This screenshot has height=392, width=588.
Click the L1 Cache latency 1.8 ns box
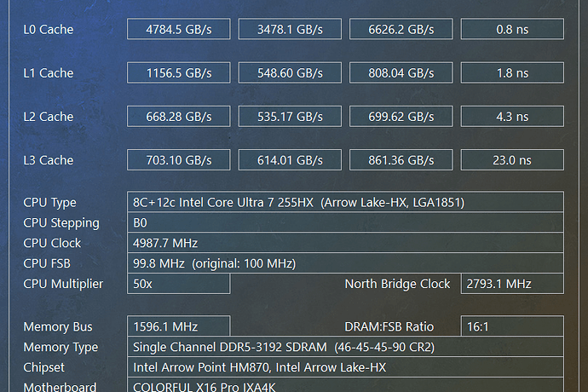pos(512,72)
